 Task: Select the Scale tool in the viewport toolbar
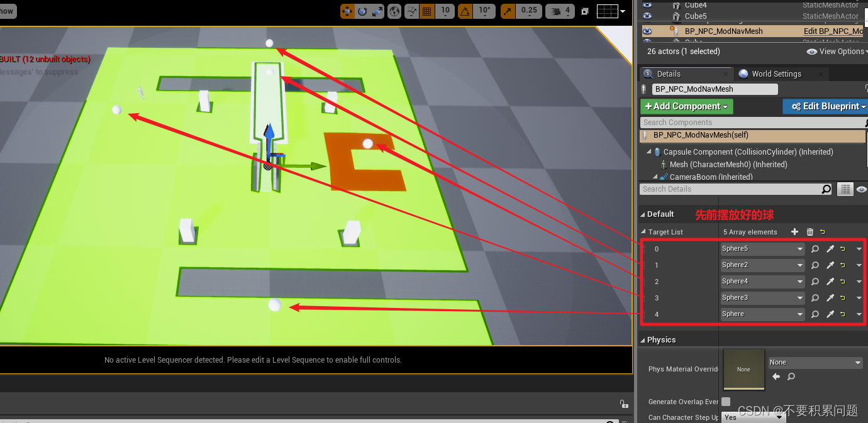point(378,11)
